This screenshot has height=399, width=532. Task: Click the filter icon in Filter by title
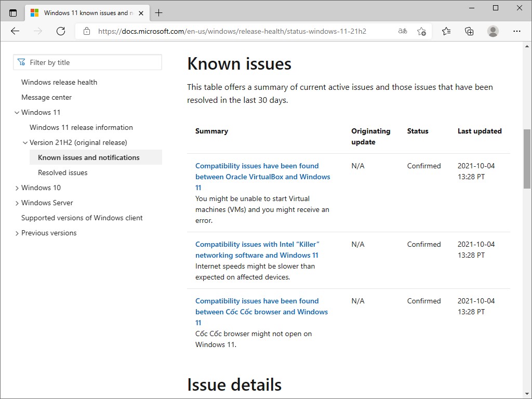21,62
